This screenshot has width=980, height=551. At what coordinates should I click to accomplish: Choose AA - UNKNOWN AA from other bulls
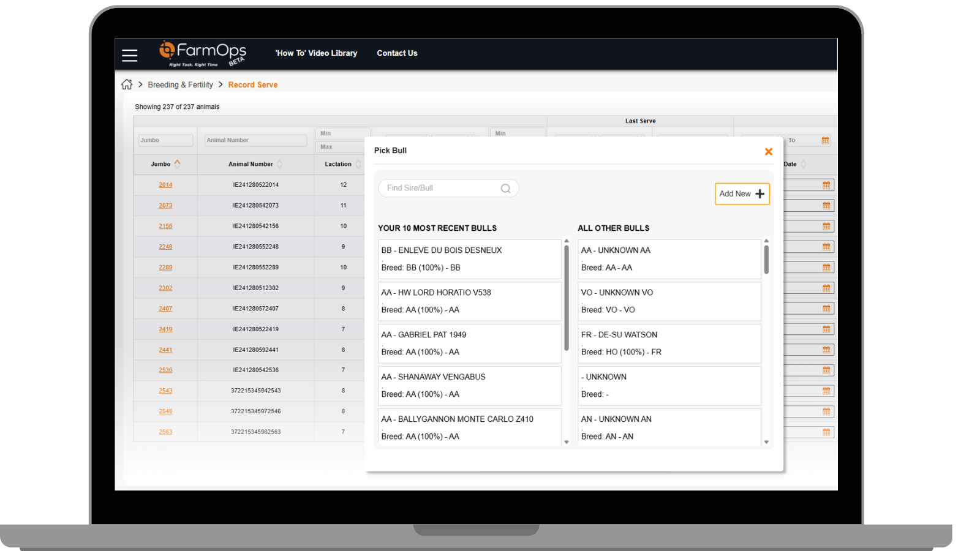click(x=669, y=259)
